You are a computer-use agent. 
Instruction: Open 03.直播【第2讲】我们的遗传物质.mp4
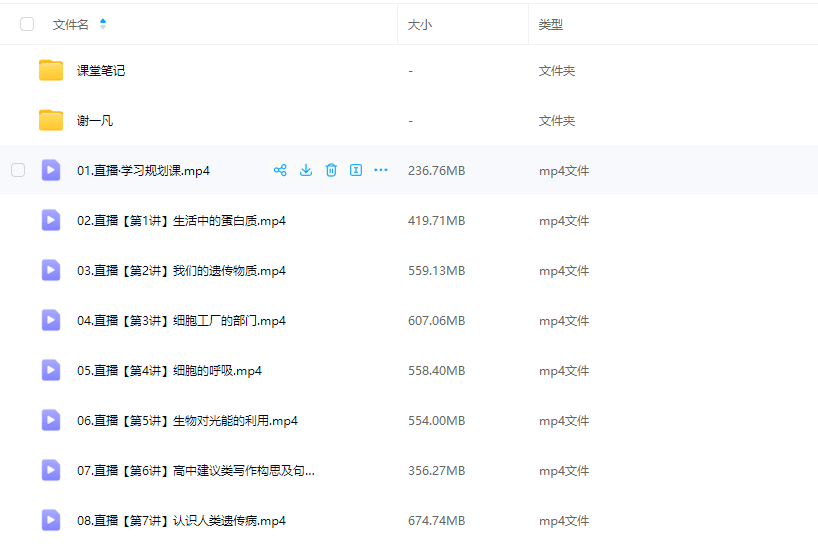[x=181, y=270]
